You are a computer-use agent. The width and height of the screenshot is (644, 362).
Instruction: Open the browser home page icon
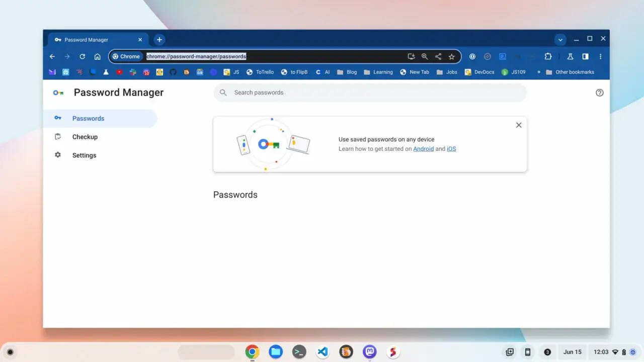coord(98,57)
